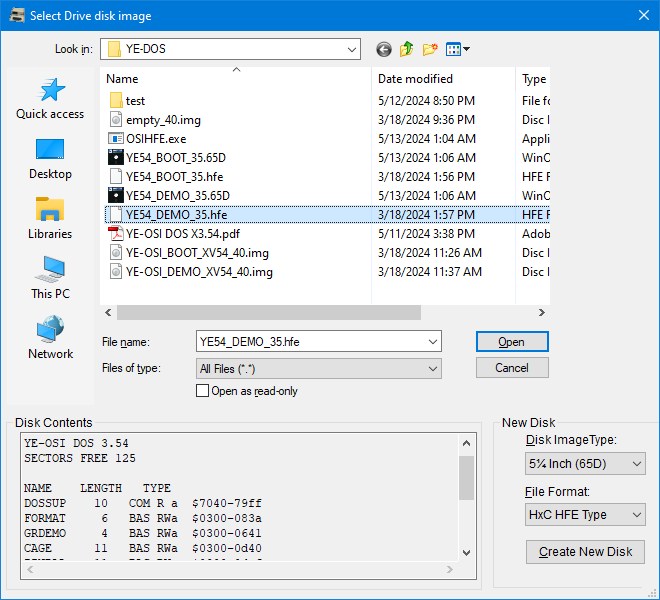
Task: Click file list scroll left arrow
Action: (x=108, y=312)
